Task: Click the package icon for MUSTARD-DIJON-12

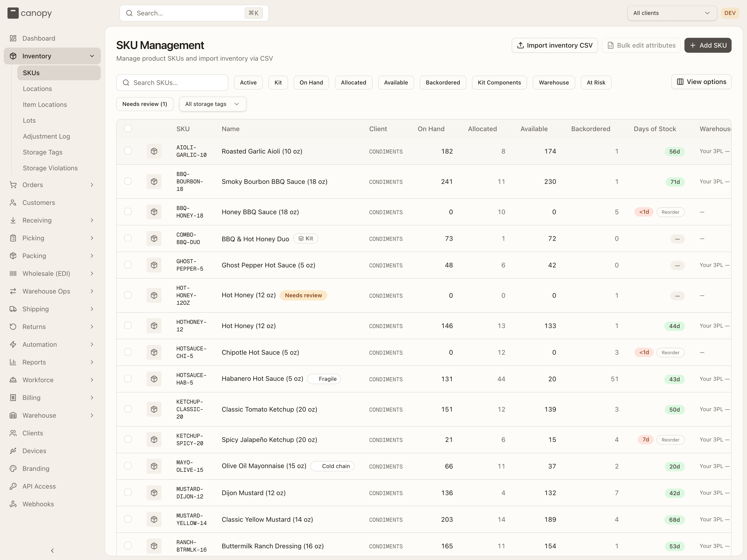Action: click(x=154, y=493)
